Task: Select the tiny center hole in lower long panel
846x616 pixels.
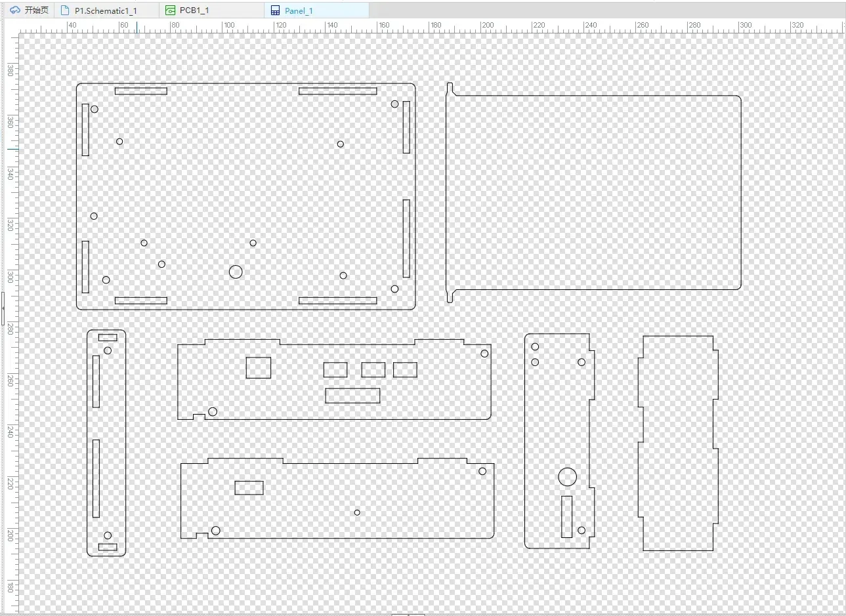Action: (x=357, y=512)
